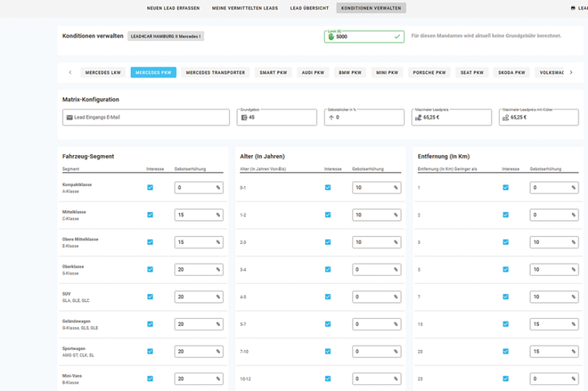
Task: Click the up-arrow icon in Gebotsklicker field
Action: click(x=331, y=117)
